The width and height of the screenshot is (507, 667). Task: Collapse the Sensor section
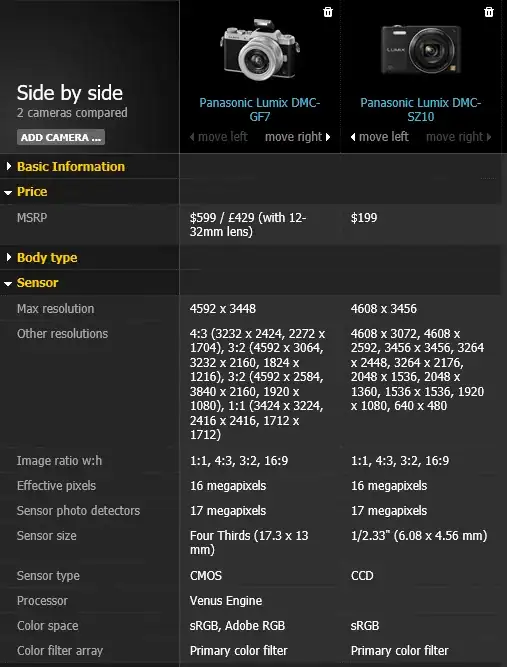click(x=31, y=282)
